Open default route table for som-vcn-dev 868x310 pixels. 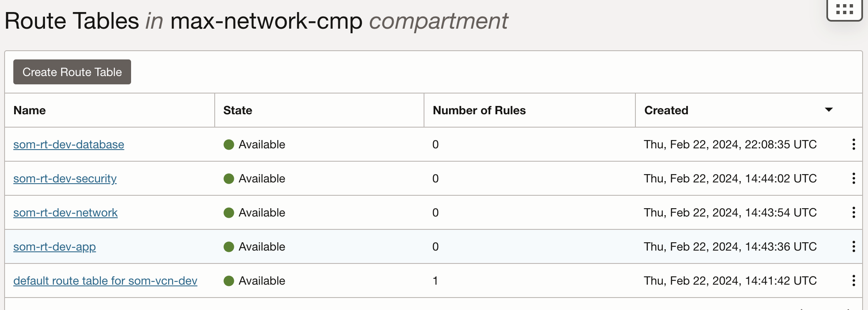tap(105, 281)
